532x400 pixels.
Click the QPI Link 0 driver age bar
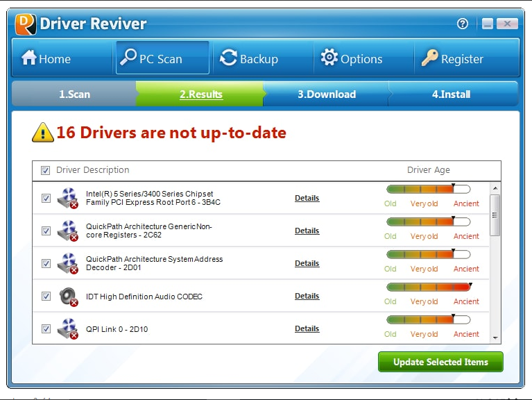tap(429, 319)
